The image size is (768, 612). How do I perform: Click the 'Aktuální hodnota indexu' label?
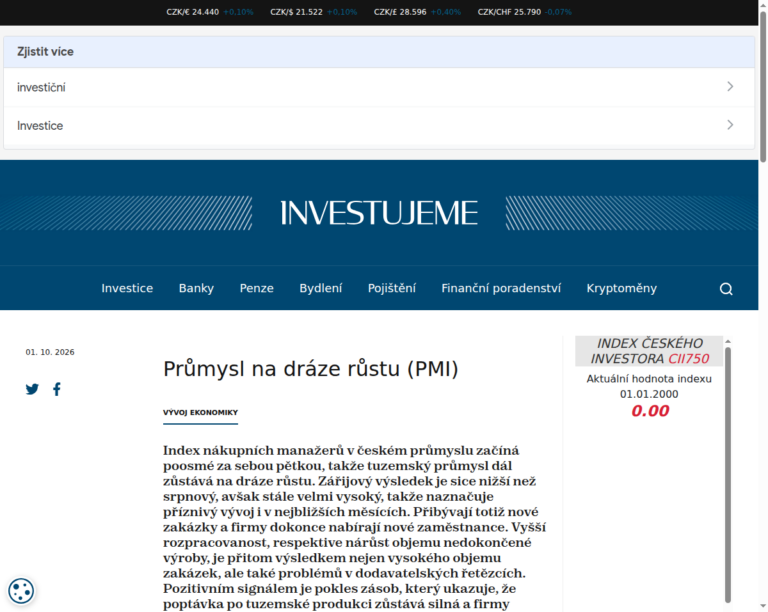click(x=649, y=379)
